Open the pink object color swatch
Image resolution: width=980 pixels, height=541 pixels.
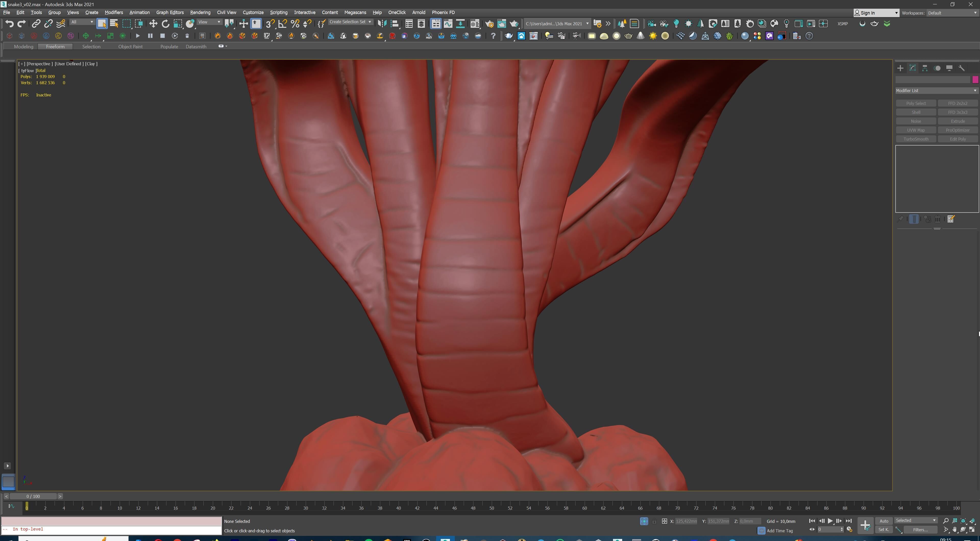tap(975, 80)
